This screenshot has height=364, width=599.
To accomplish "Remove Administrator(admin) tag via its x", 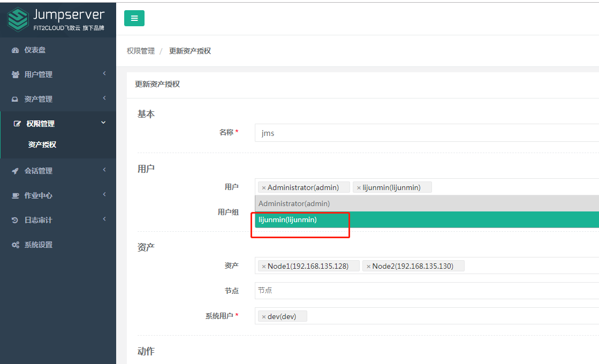I will [x=263, y=188].
